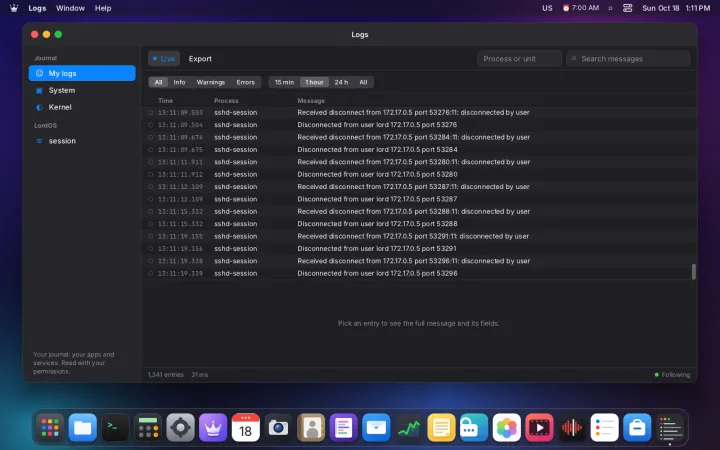Select log entry at 13:11:19.339
Image resolution: width=720 pixels, height=450 pixels.
click(419, 274)
